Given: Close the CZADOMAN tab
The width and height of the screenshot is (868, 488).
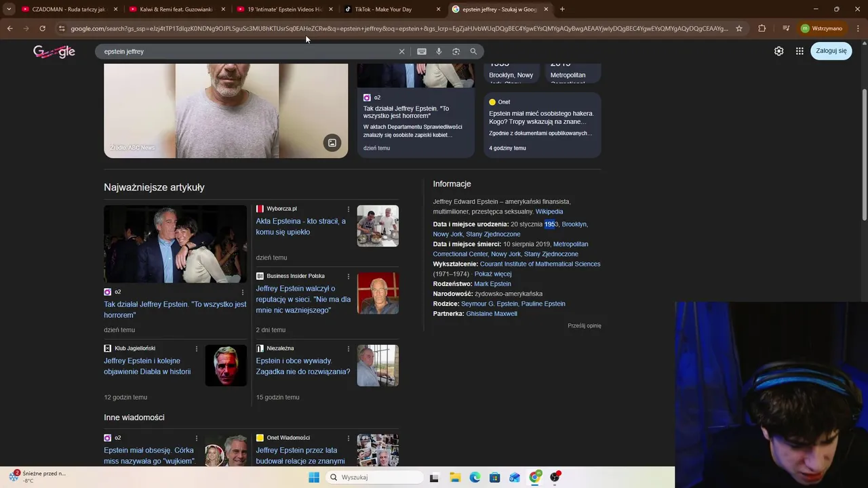Looking at the screenshot, I should coord(115,9).
